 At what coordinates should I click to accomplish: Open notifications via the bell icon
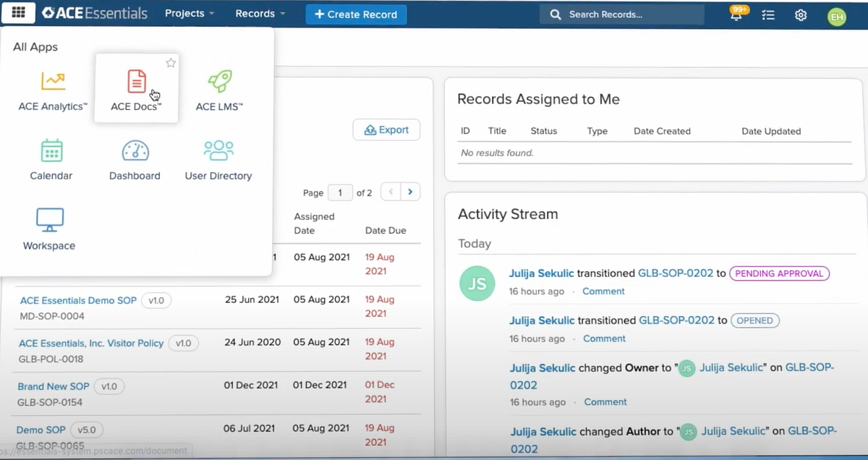click(x=736, y=14)
